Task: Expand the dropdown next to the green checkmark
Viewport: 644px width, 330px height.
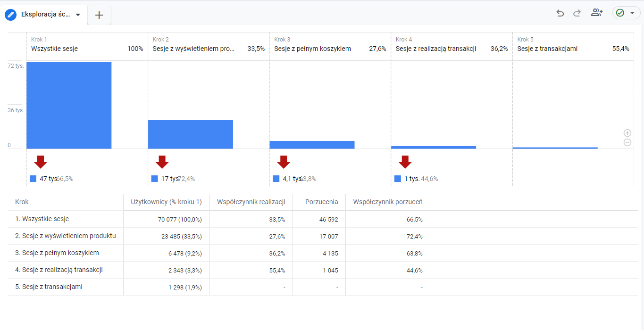Action: 631,13
